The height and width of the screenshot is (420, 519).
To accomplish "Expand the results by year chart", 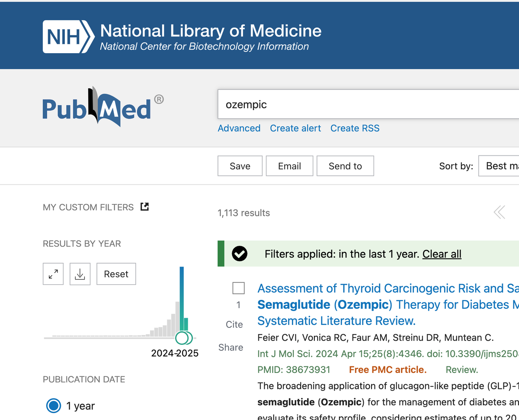I will coord(53,274).
